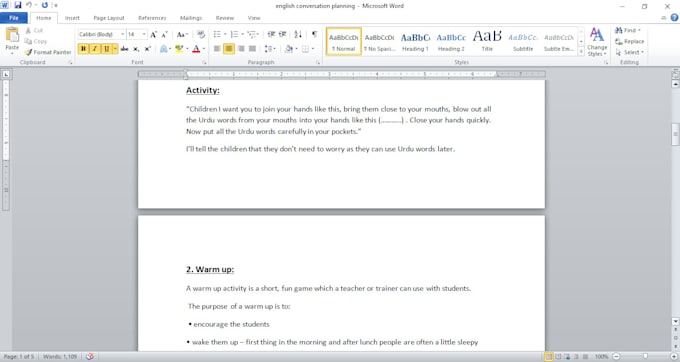
Task: Open the font size dropdown
Action: [x=144, y=34]
